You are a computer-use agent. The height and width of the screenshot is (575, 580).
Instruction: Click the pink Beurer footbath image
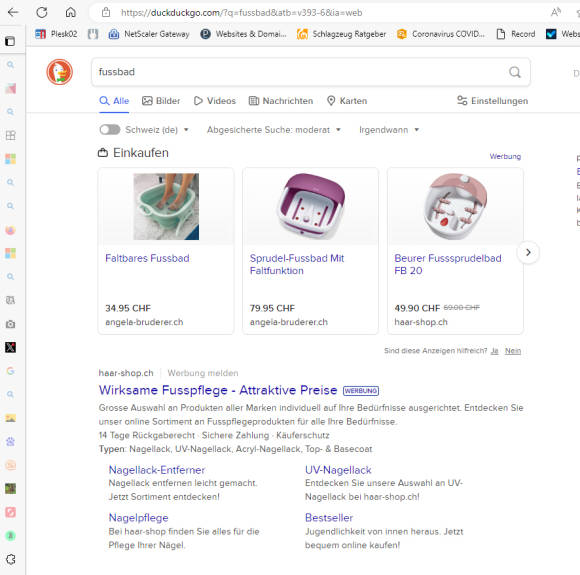tap(455, 206)
